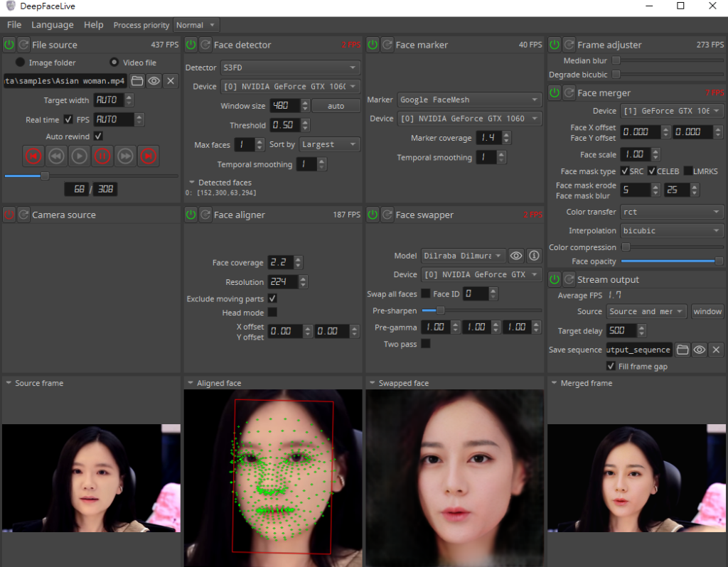Open the Help menu
Viewport: 728px width, 567px height.
click(x=93, y=25)
